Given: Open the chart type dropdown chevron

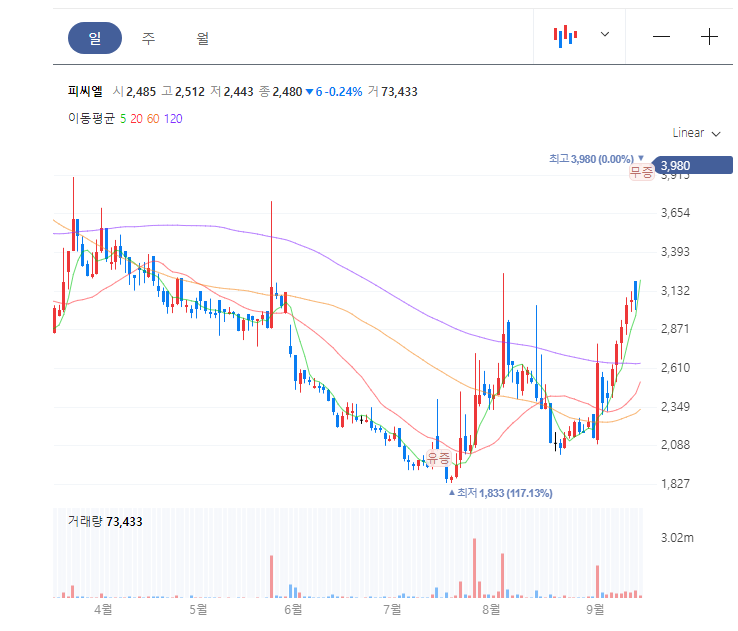Looking at the screenshot, I should click(605, 34).
